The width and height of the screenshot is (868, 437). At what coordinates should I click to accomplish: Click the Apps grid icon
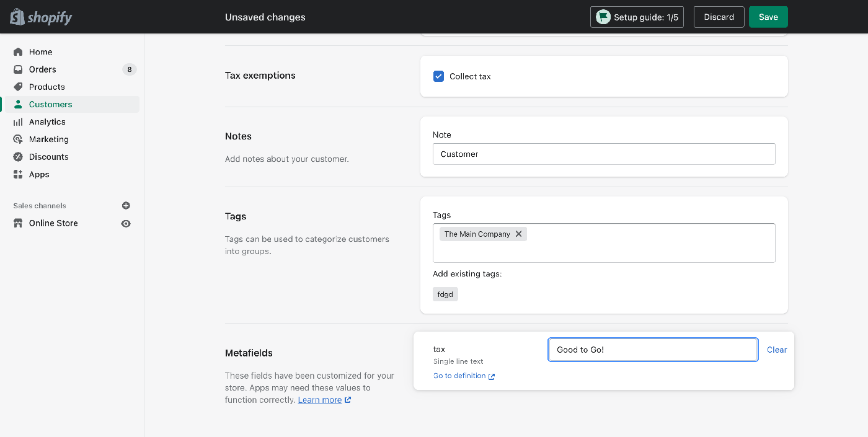tap(18, 174)
